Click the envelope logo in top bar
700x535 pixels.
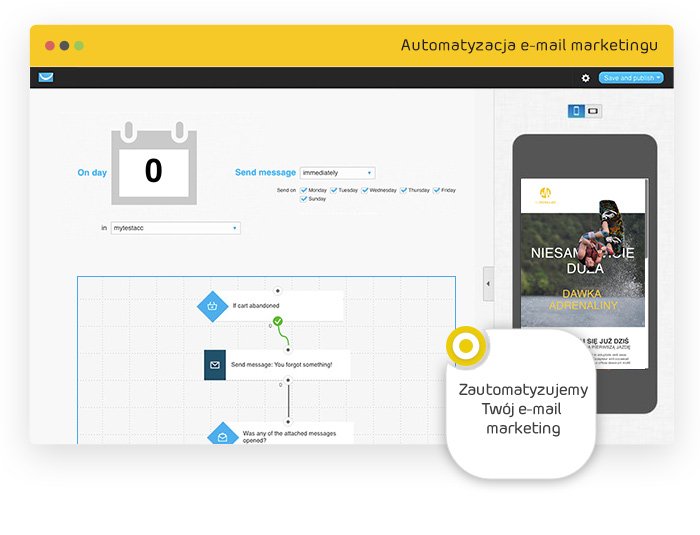click(46, 78)
